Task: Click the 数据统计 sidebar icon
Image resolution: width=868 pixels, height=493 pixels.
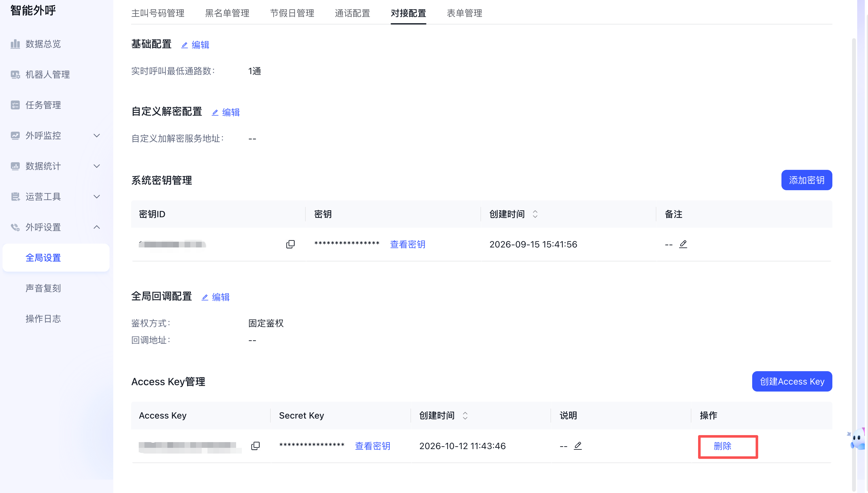Action: coord(15,166)
